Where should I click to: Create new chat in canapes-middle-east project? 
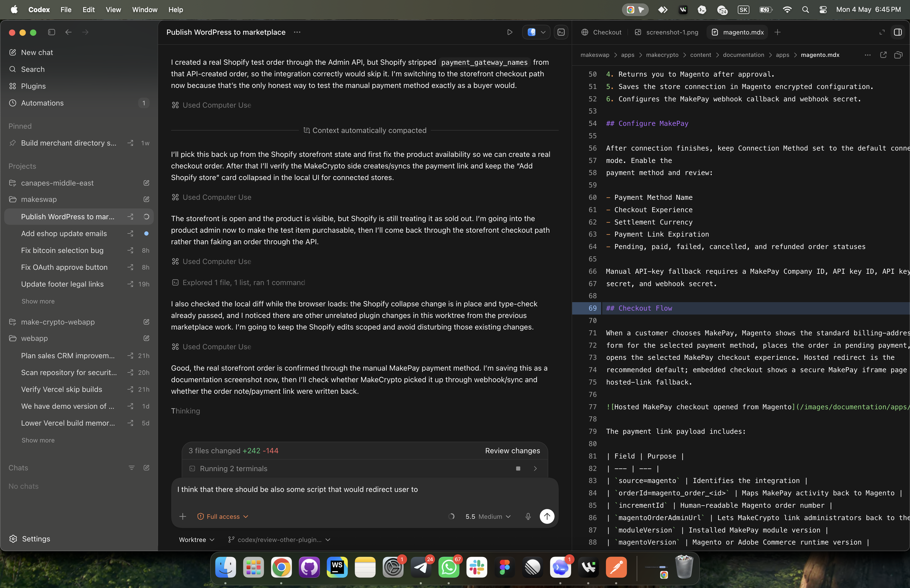pyautogui.click(x=146, y=183)
